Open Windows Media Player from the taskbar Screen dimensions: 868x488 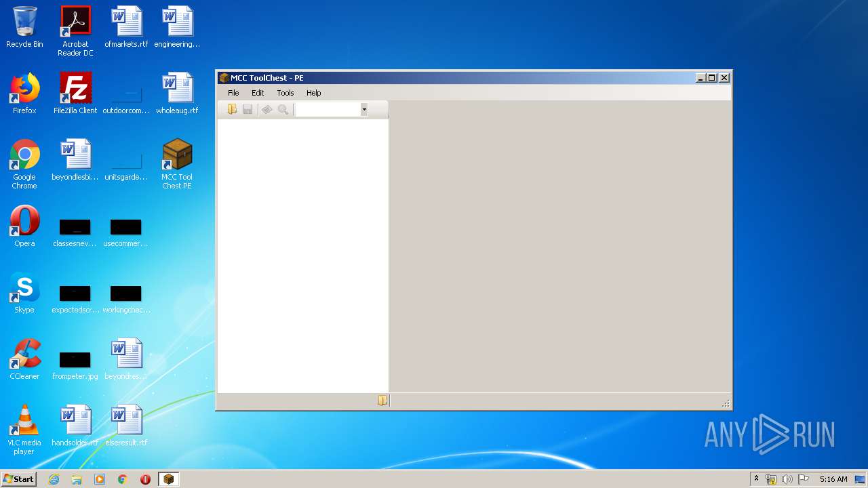100,479
